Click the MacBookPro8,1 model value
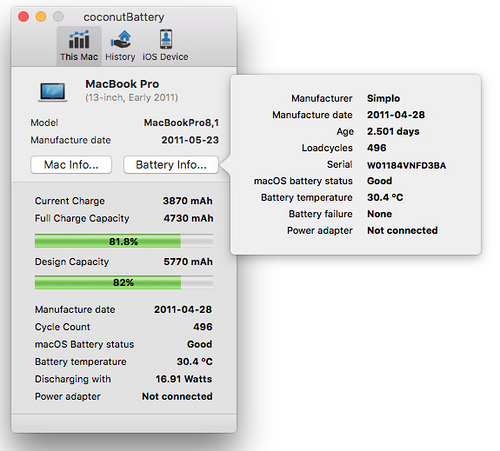The width and height of the screenshot is (500, 451). click(x=181, y=123)
